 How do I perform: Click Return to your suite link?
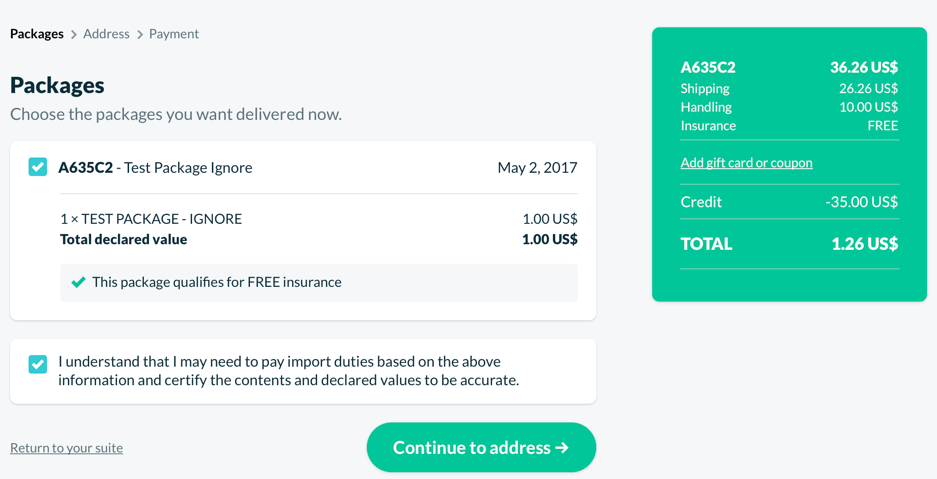coord(66,448)
